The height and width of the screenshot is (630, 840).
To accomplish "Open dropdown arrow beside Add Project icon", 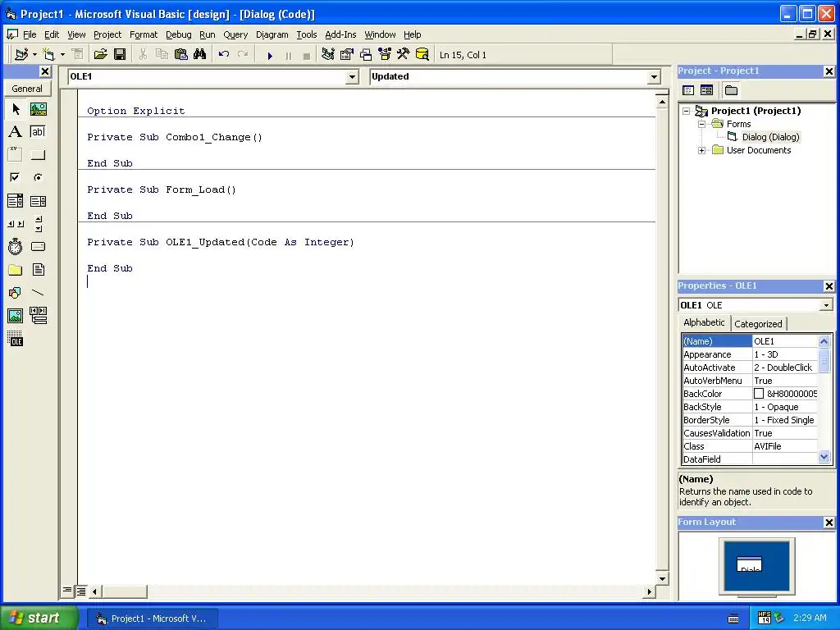I will tap(34, 55).
